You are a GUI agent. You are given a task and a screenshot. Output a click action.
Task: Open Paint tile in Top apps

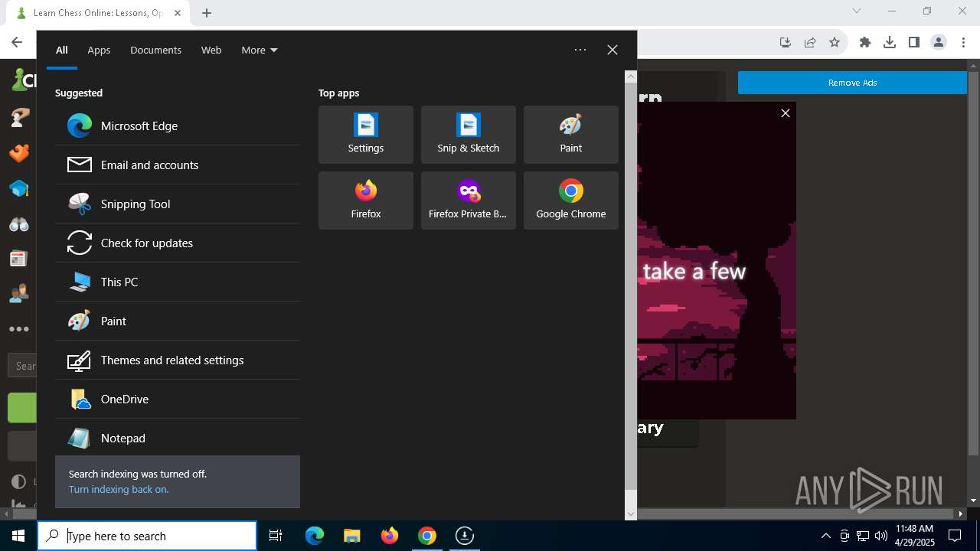(571, 135)
